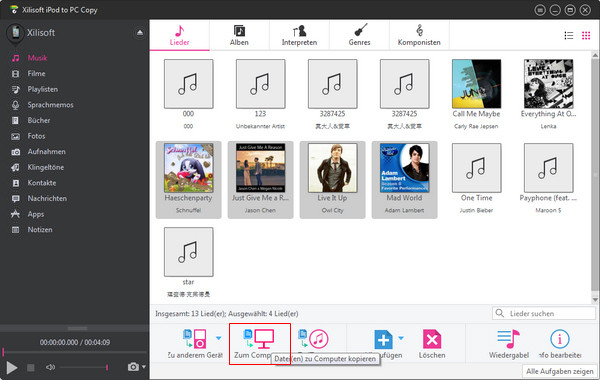Click the Löschen delete icon

(x=432, y=339)
